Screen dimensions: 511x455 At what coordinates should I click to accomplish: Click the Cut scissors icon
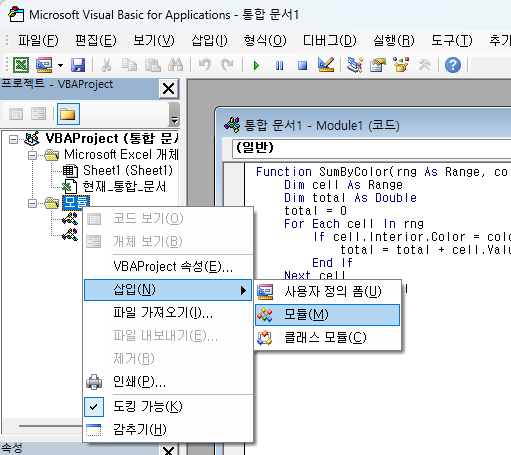[x=106, y=65]
